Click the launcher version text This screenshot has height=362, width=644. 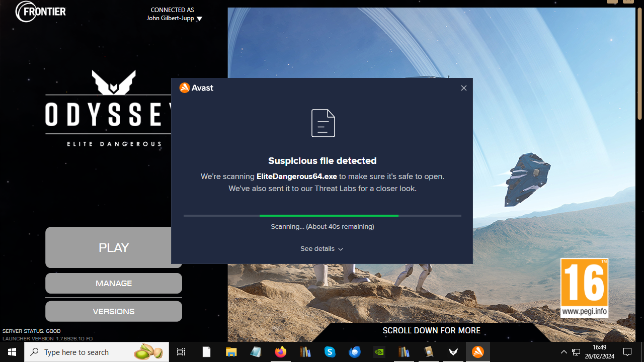(47, 339)
